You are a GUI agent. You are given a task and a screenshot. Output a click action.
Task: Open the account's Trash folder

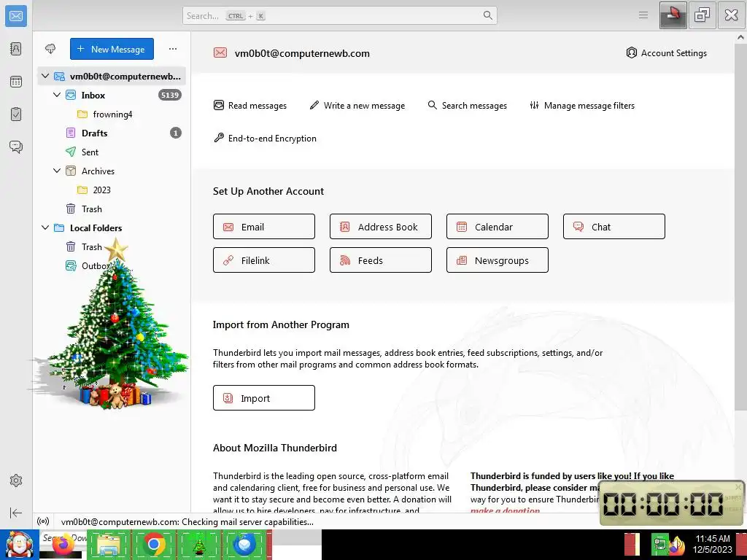(x=112, y=209)
